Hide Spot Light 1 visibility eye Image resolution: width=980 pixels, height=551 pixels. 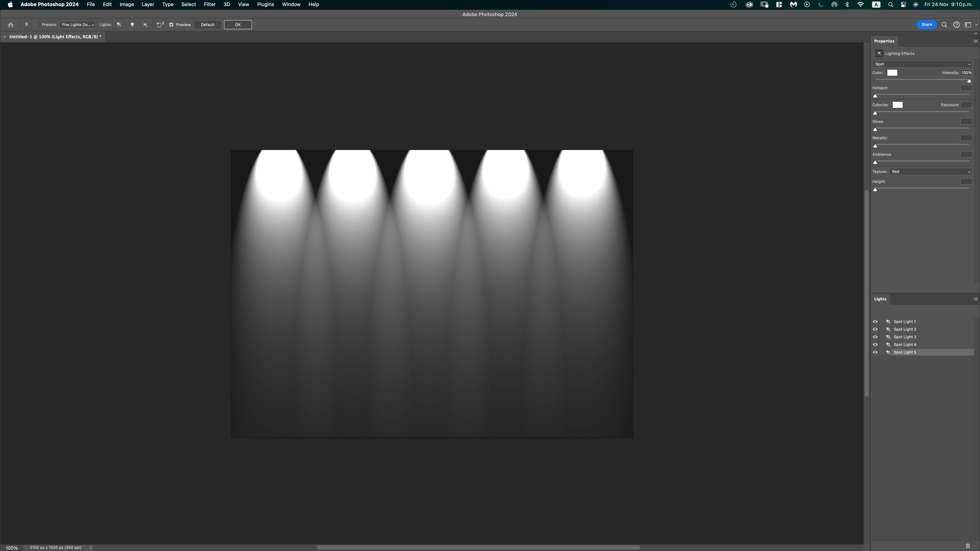click(875, 322)
